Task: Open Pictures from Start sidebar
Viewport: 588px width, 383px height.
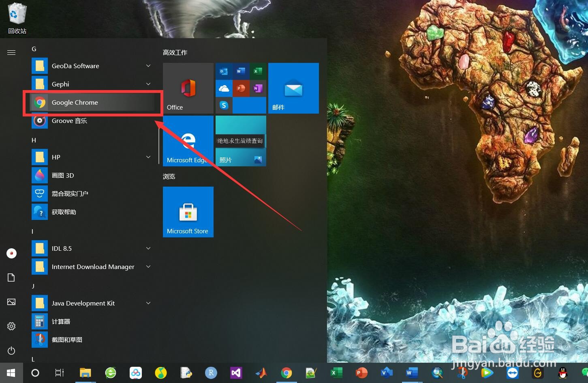Action: [11, 302]
